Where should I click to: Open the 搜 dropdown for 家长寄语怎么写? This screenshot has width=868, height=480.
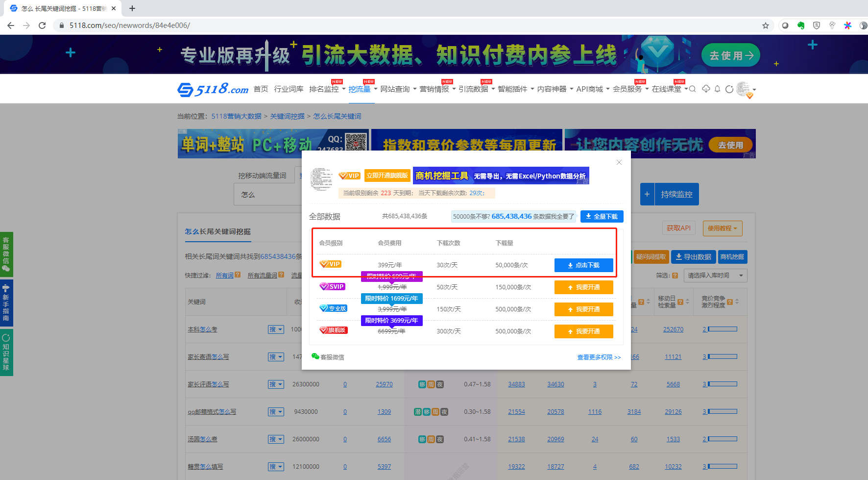[x=276, y=357]
